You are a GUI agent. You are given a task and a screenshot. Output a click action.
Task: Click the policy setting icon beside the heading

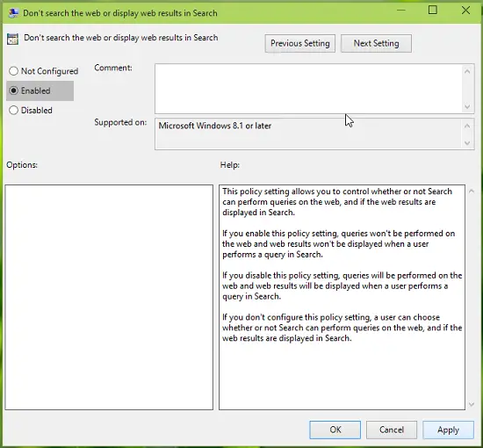click(x=12, y=40)
